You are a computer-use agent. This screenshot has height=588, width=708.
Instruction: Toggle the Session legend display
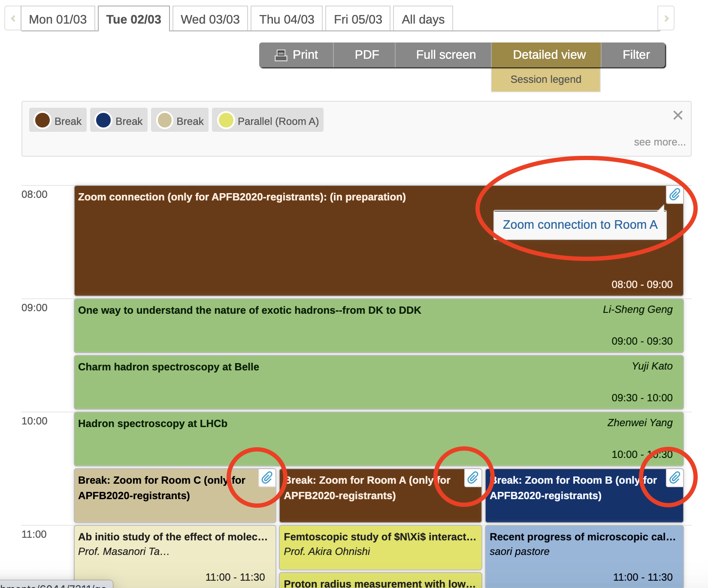[x=545, y=80]
